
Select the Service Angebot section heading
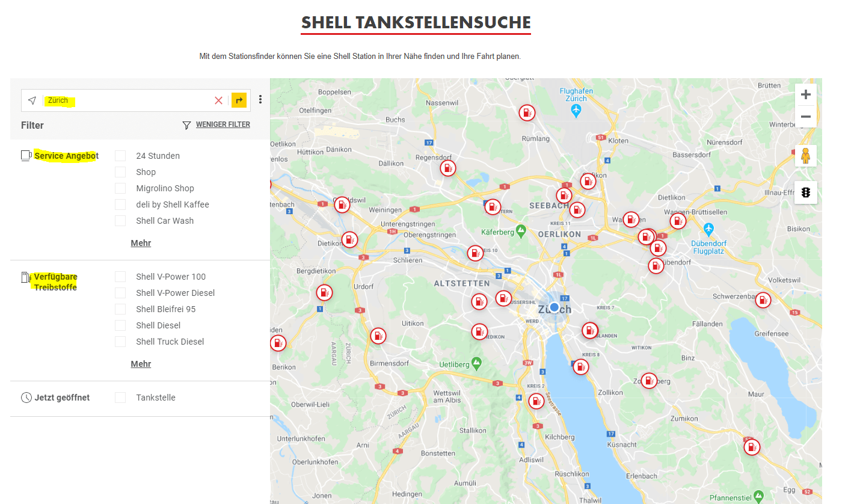(67, 155)
